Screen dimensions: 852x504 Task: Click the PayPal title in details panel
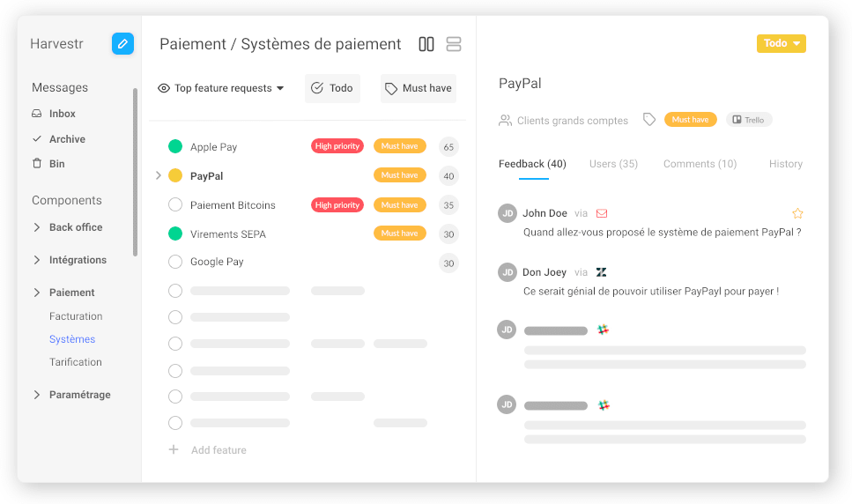pyautogui.click(x=520, y=83)
